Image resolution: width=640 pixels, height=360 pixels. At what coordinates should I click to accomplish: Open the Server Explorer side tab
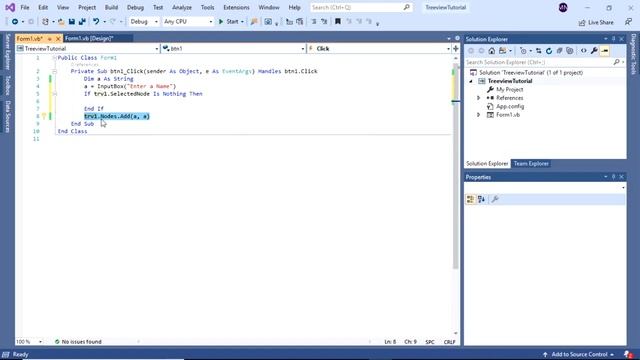7,51
